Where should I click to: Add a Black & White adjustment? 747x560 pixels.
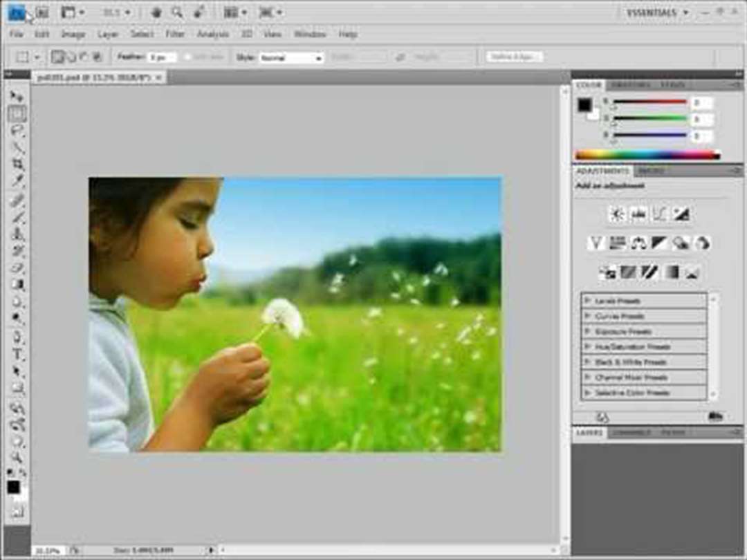click(x=660, y=243)
